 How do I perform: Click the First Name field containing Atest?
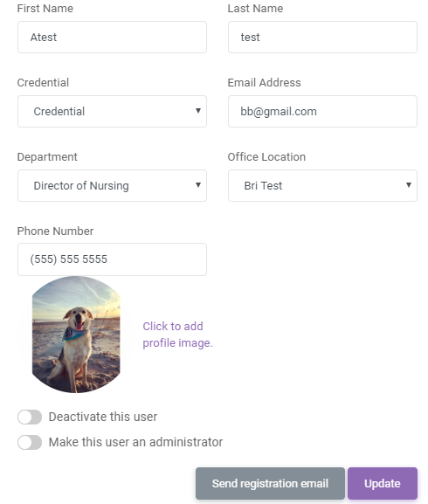tap(112, 38)
